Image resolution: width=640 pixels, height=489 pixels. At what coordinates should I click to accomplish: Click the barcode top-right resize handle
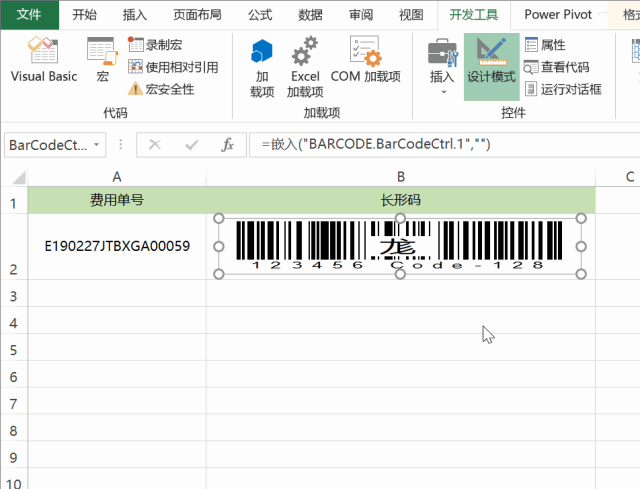[581, 218]
